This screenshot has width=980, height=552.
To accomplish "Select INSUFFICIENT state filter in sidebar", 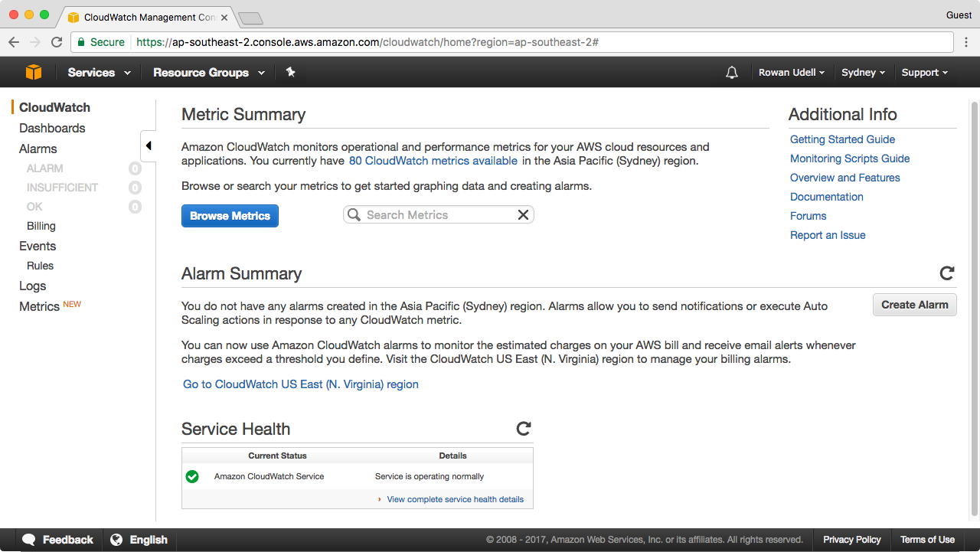I will 63,188.
